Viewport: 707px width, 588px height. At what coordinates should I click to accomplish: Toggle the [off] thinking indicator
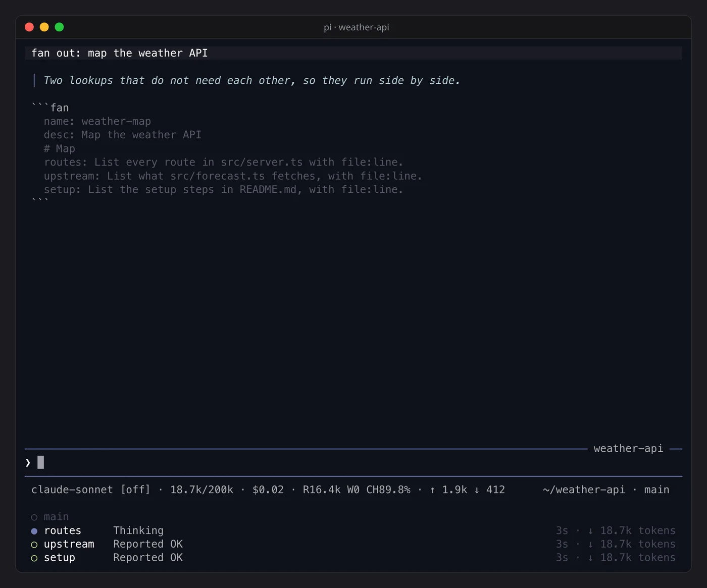point(135,490)
